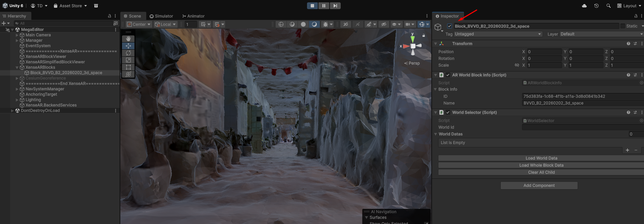Viewport: 644px width, 224px height.
Task: Collapse the XenseARBlocks tree item
Action: point(17,67)
